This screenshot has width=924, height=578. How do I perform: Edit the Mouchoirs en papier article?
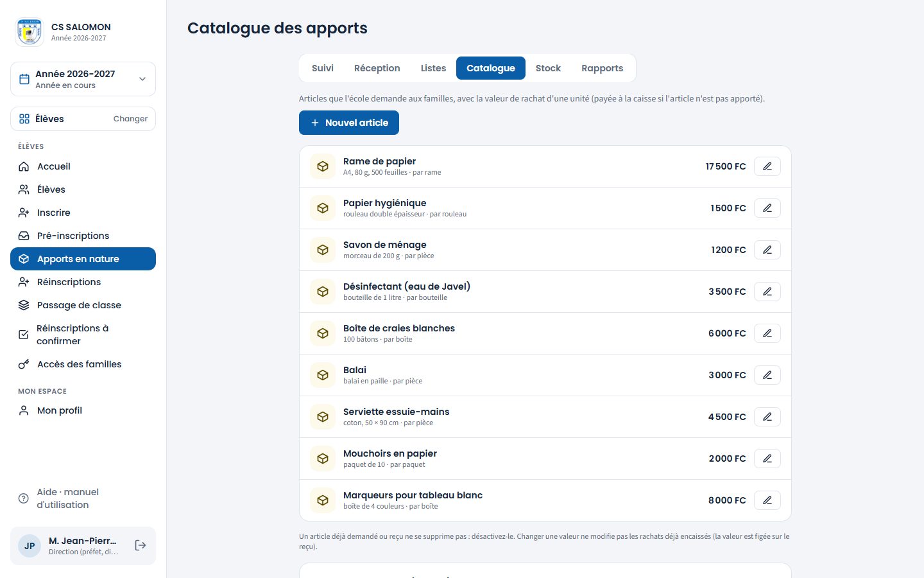pyautogui.click(x=767, y=459)
